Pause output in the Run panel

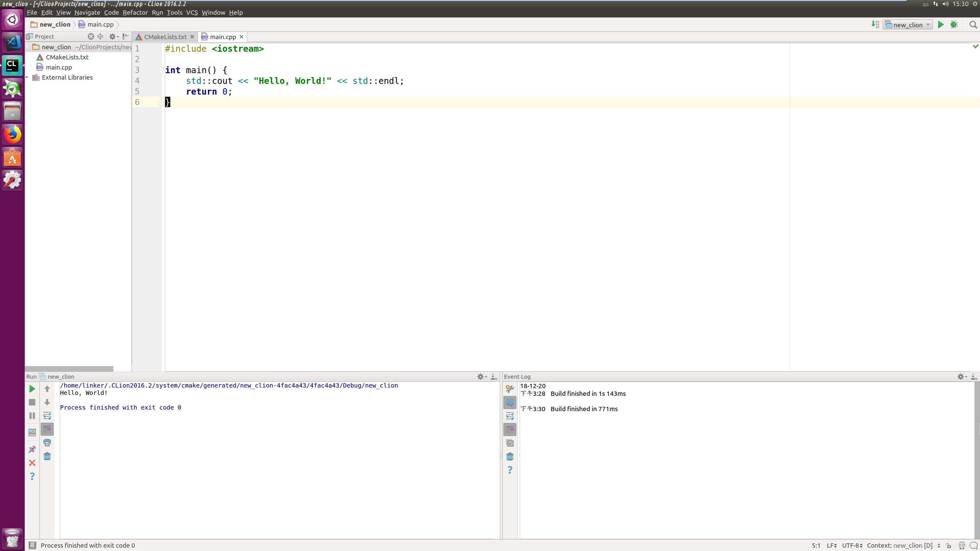tap(32, 416)
